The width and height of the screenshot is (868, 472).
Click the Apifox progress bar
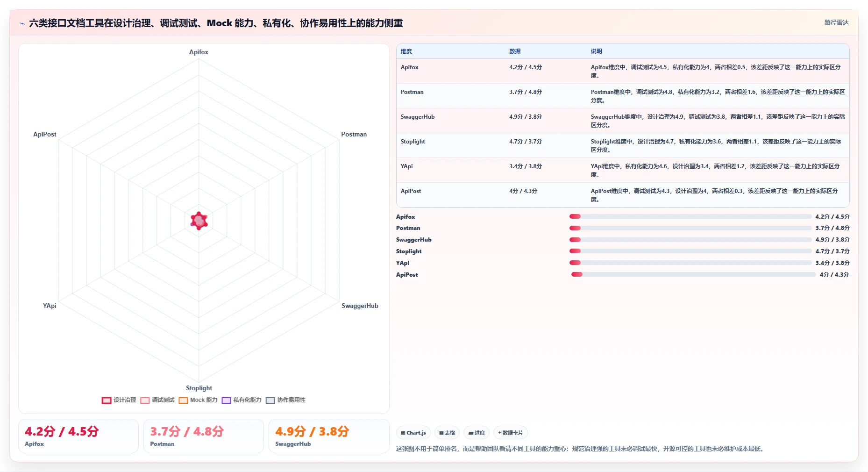690,216
